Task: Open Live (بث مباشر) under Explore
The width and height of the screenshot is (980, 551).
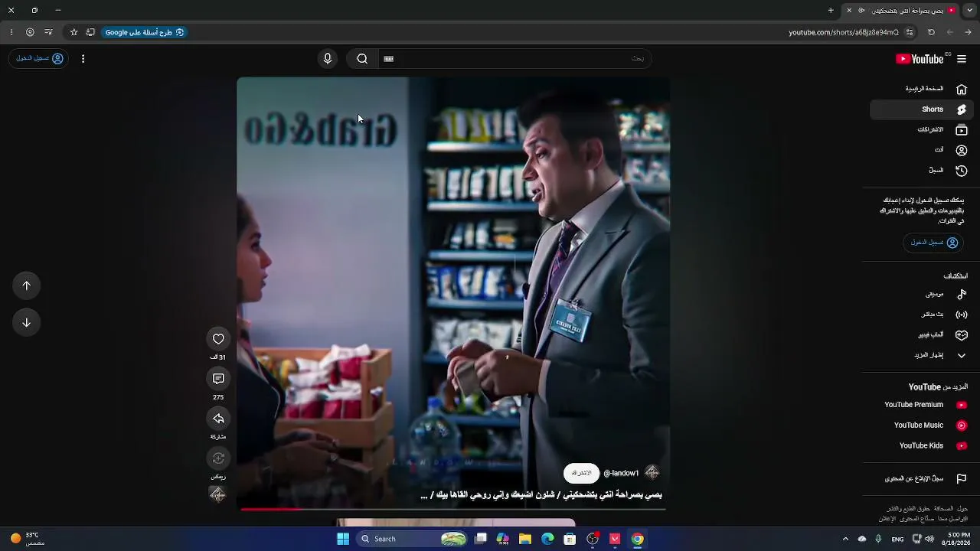Action: [x=921, y=315]
